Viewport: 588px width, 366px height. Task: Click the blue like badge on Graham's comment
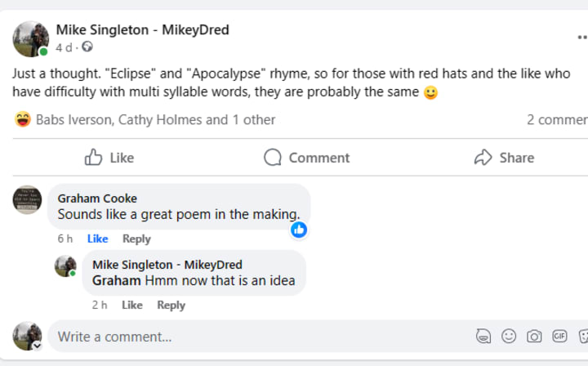tap(299, 230)
